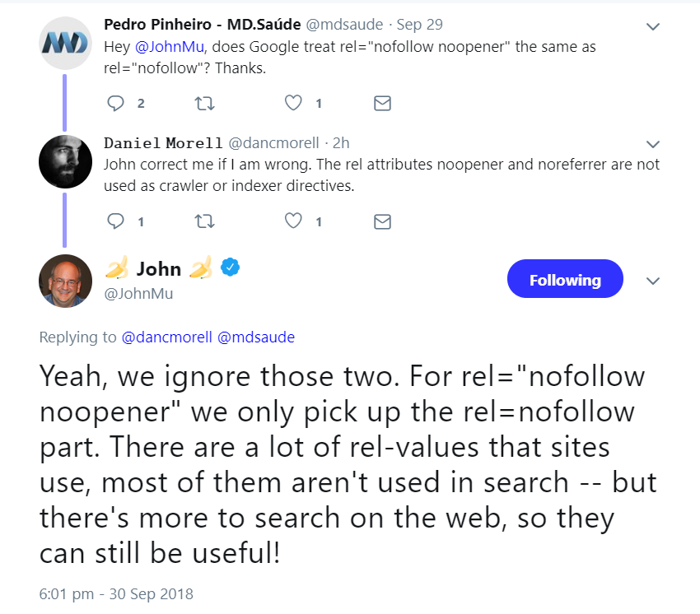Share Daniel Morell's tweet by message

point(382,221)
